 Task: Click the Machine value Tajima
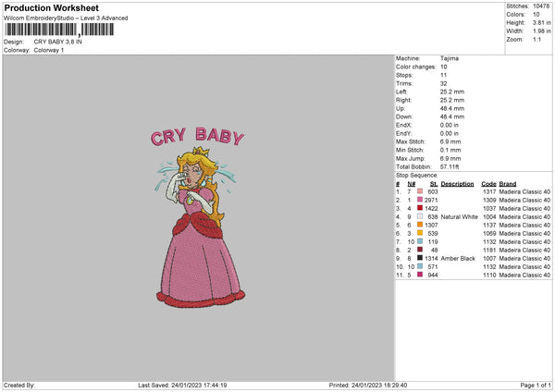coord(450,58)
